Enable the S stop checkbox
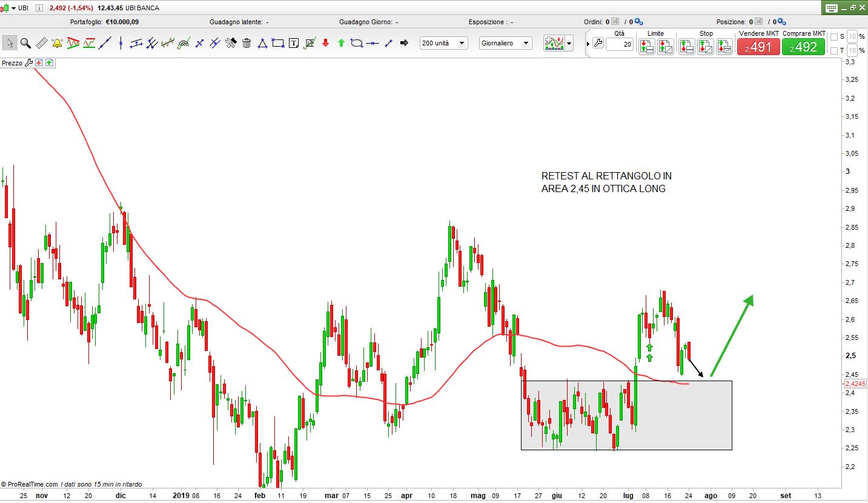Image resolution: width=868 pixels, height=503 pixels. 834,36
